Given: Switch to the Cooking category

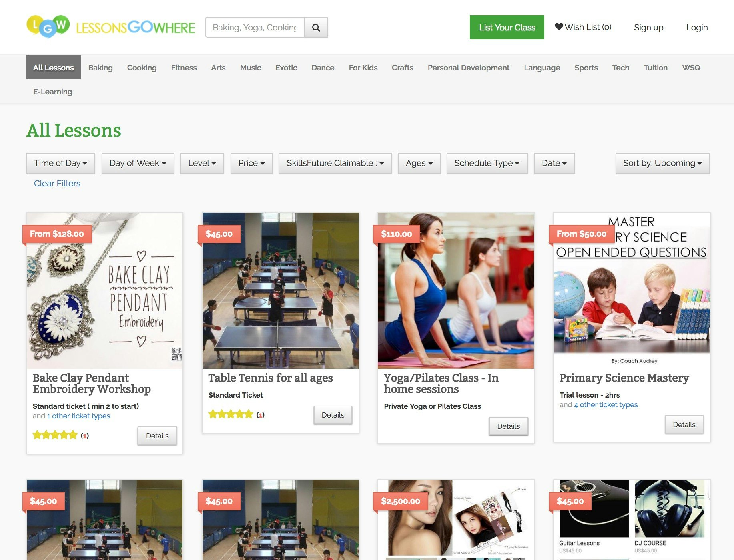Looking at the screenshot, I should pyautogui.click(x=142, y=68).
